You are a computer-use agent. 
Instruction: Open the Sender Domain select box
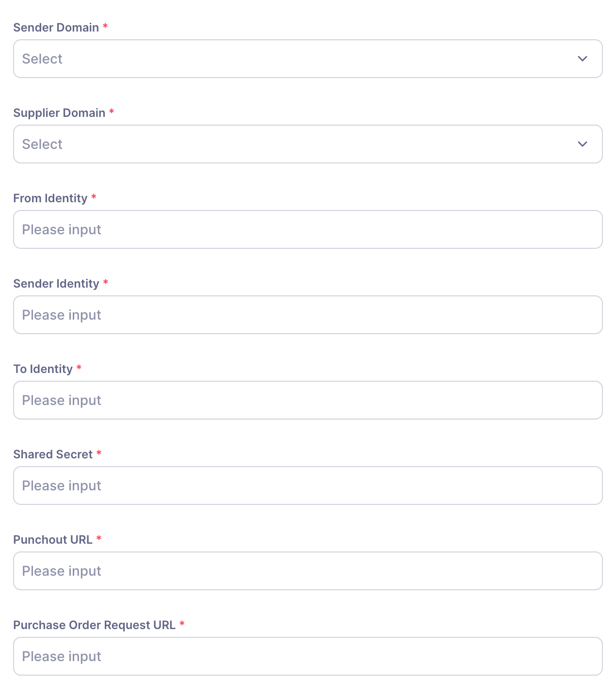point(291,59)
